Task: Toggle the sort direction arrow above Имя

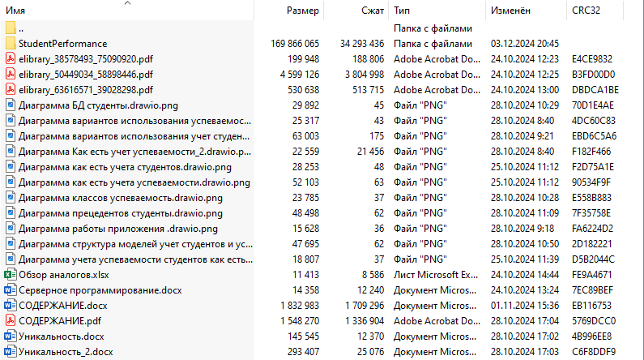Action: coord(127,3)
